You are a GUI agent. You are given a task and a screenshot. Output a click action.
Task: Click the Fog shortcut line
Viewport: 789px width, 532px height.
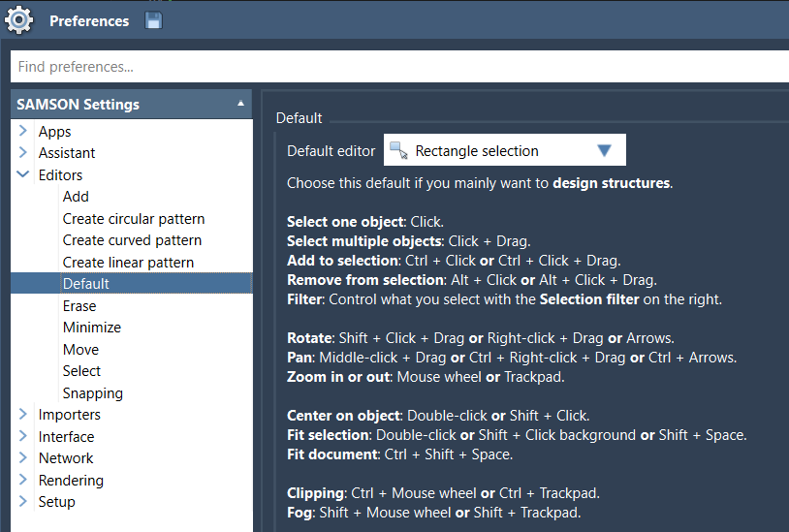pos(433,513)
